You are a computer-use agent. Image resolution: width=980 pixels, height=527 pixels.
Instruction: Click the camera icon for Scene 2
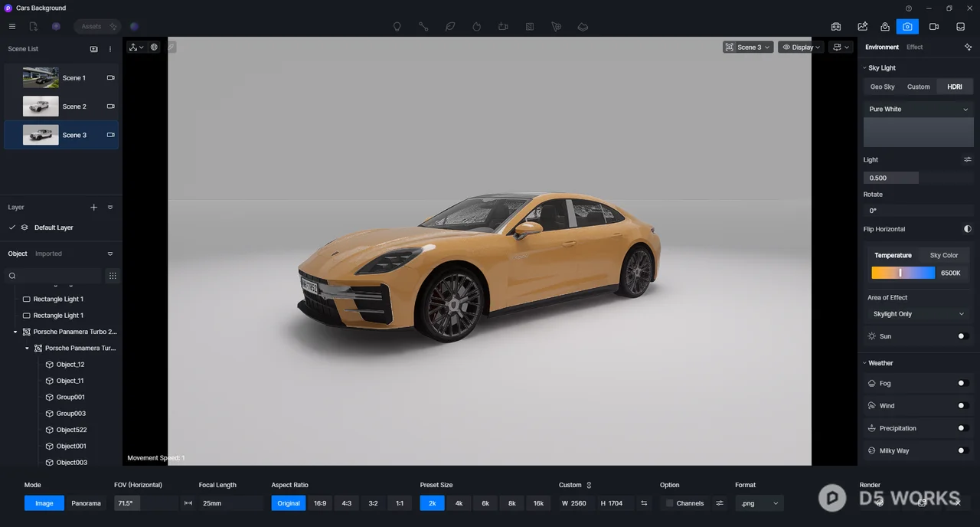click(110, 106)
